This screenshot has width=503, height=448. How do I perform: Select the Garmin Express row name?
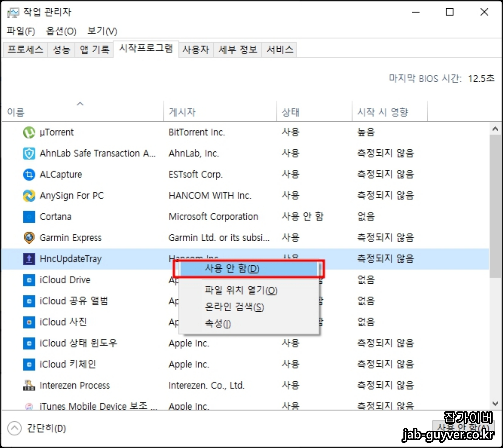71,238
